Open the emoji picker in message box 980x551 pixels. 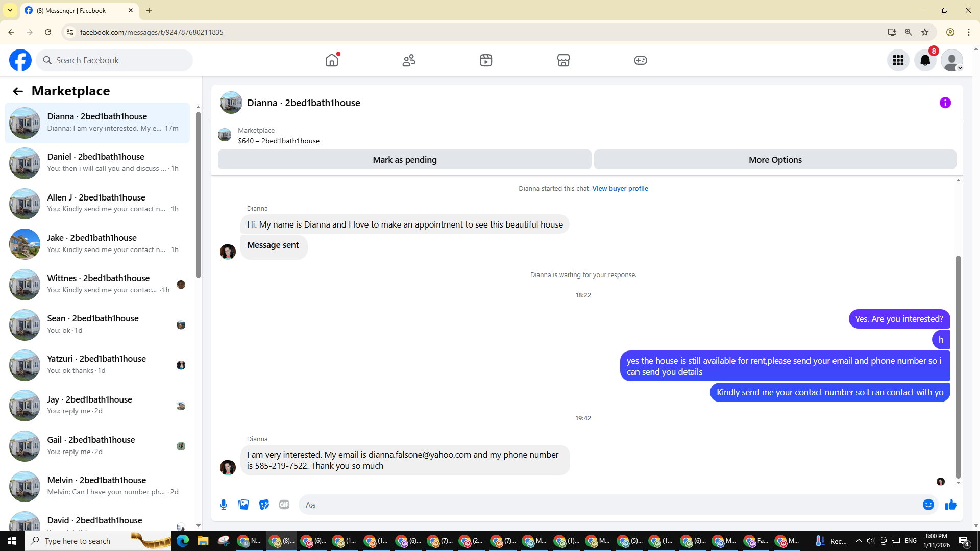928,505
